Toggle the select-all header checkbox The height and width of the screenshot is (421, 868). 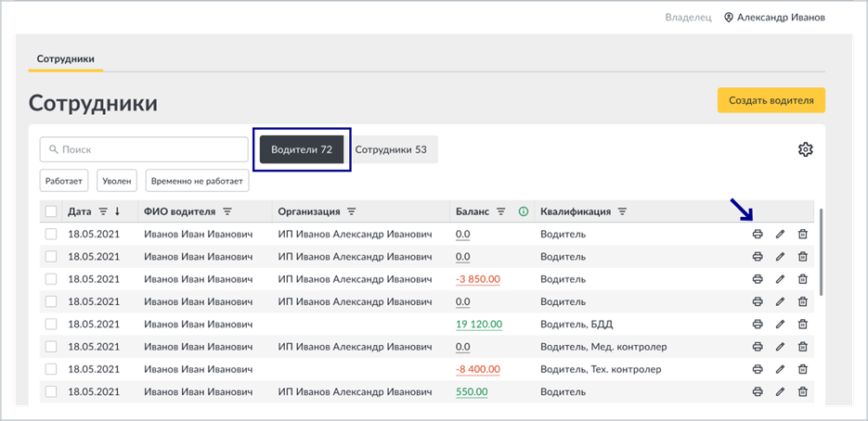(x=51, y=211)
